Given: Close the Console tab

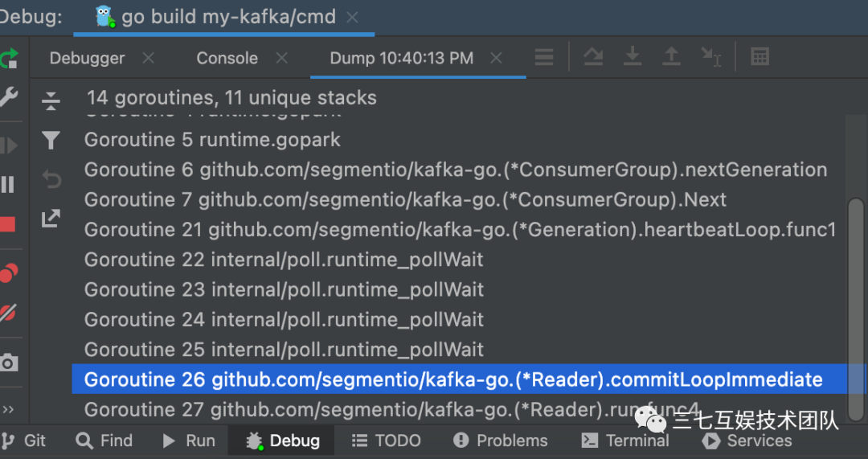Looking at the screenshot, I should (x=282, y=58).
